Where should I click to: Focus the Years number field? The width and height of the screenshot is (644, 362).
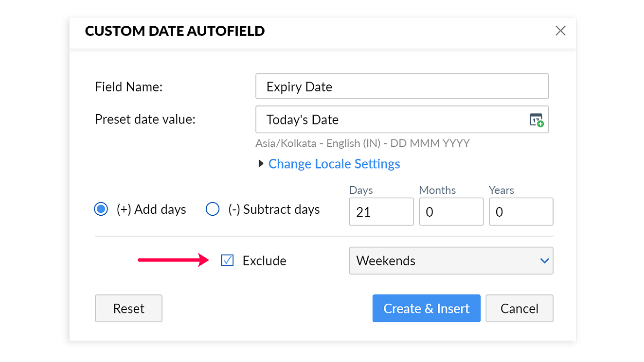pyautogui.click(x=520, y=212)
